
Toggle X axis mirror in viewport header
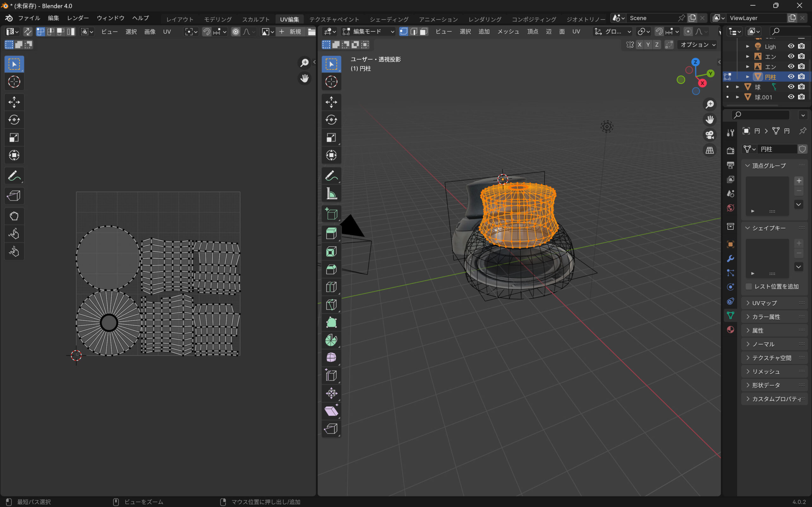(639, 45)
